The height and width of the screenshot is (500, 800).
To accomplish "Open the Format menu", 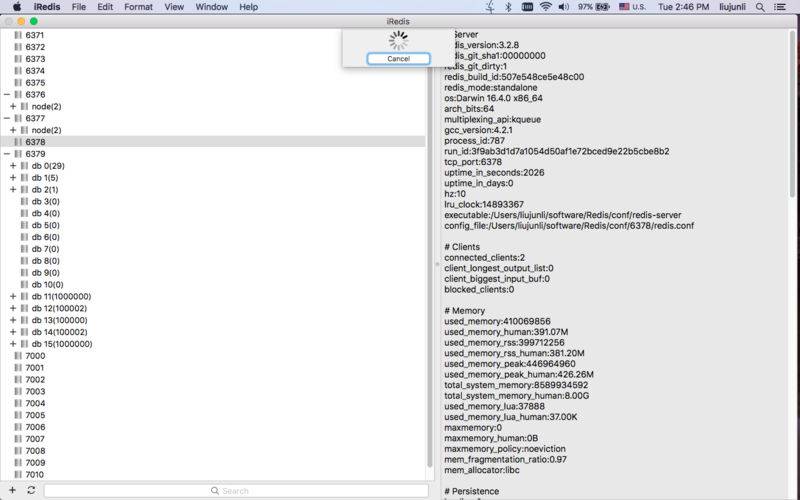I will tap(138, 7).
